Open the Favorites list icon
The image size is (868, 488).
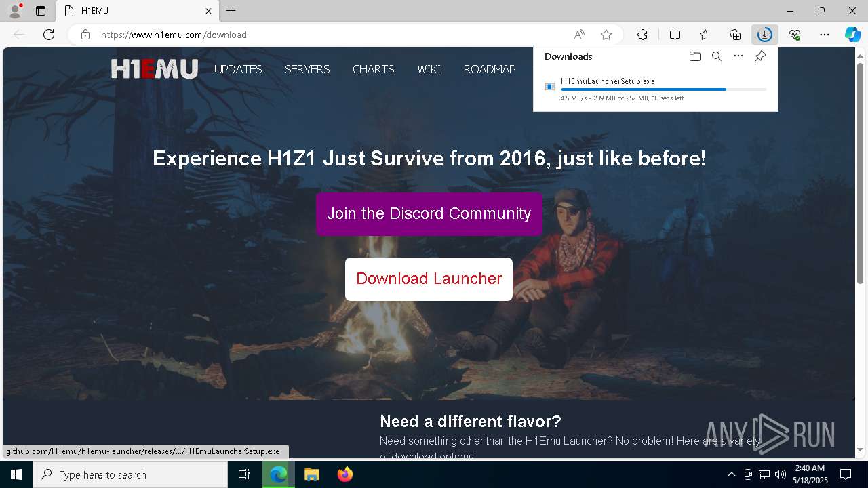tap(705, 35)
